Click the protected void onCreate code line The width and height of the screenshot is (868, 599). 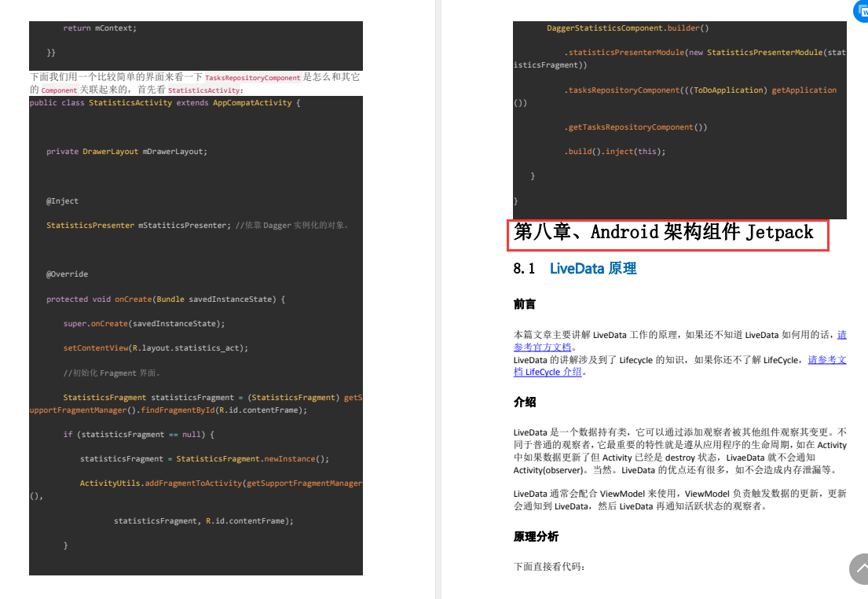coord(166,299)
